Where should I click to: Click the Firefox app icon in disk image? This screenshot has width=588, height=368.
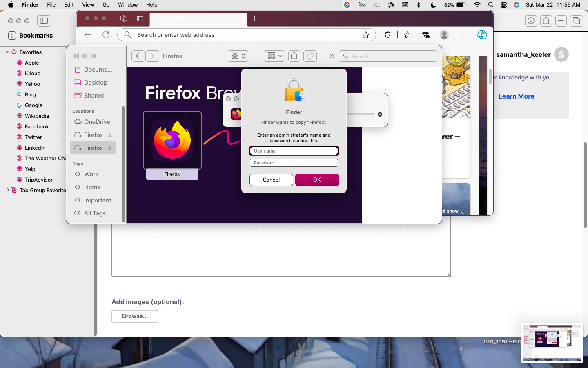click(172, 140)
